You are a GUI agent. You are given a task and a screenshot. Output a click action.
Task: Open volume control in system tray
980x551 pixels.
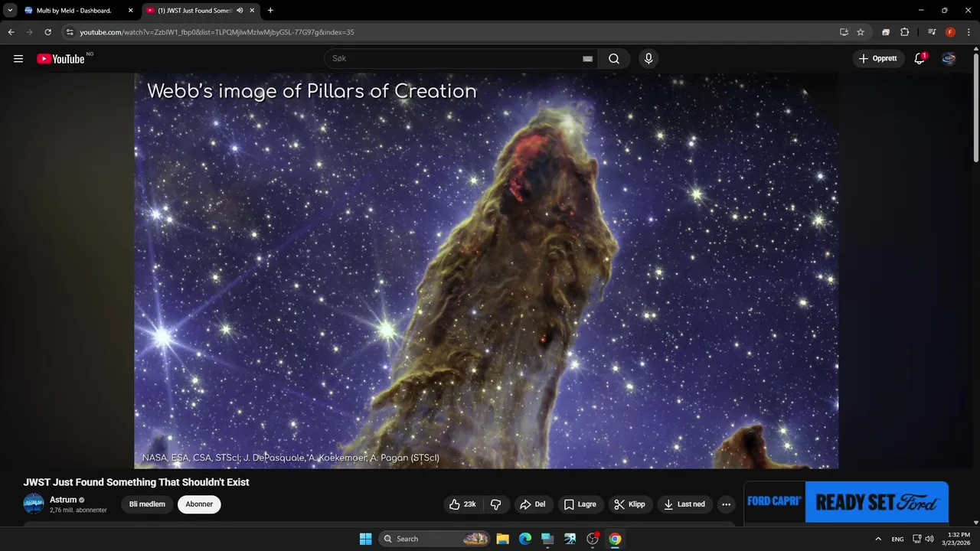click(929, 539)
